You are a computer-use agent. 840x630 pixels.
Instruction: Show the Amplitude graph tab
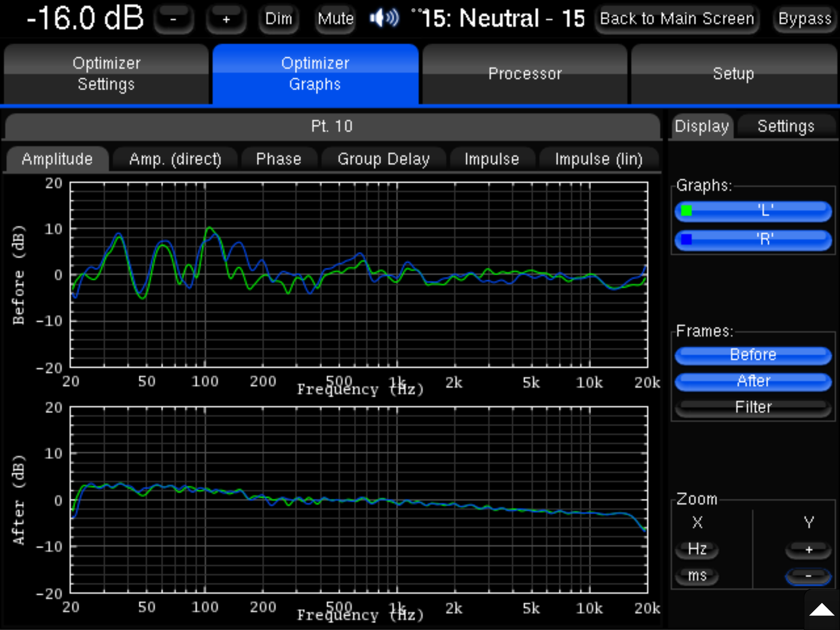(57, 159)
